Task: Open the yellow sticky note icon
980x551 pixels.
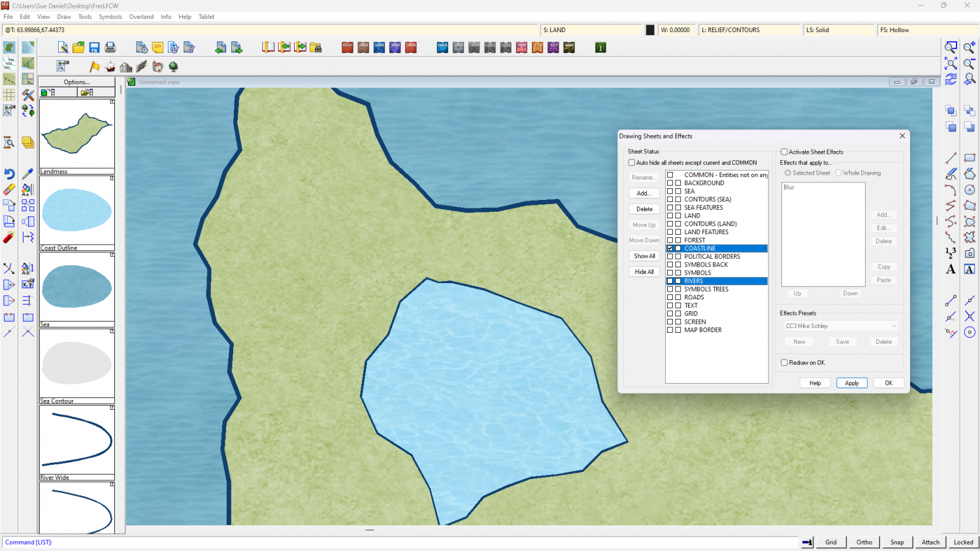Action: 157,48
